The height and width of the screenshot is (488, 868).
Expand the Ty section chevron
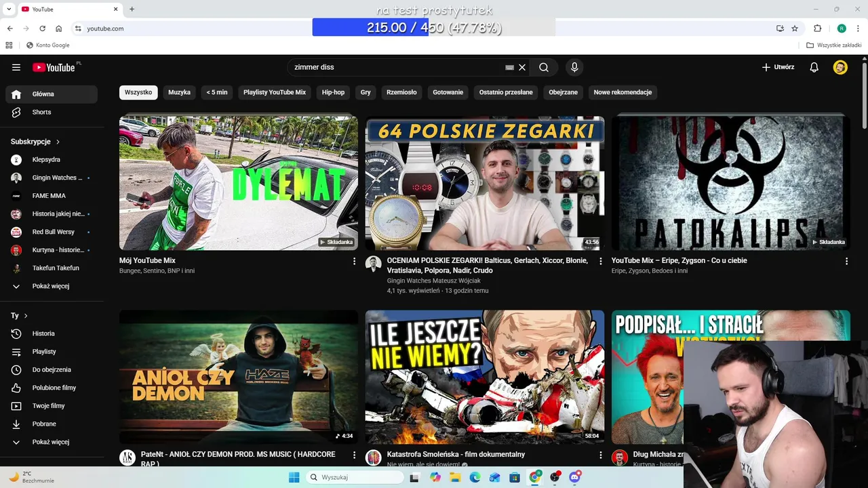point(26,316)
